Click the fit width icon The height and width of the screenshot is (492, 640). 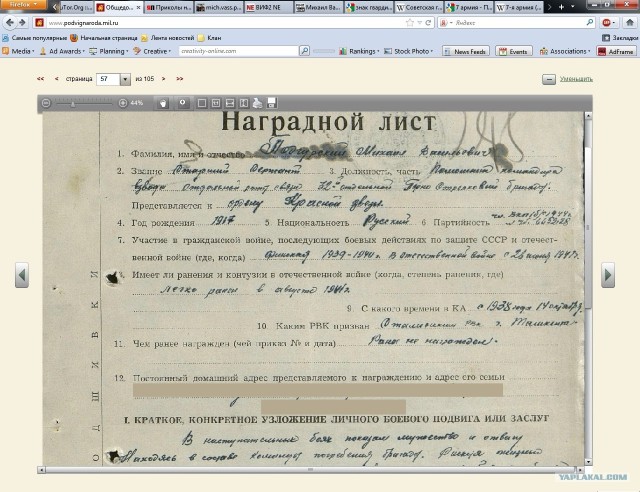click(230, 103)
